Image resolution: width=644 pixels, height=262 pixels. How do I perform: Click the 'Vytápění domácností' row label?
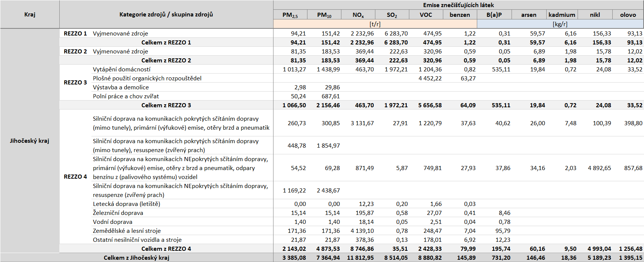[x=122, y=70]
